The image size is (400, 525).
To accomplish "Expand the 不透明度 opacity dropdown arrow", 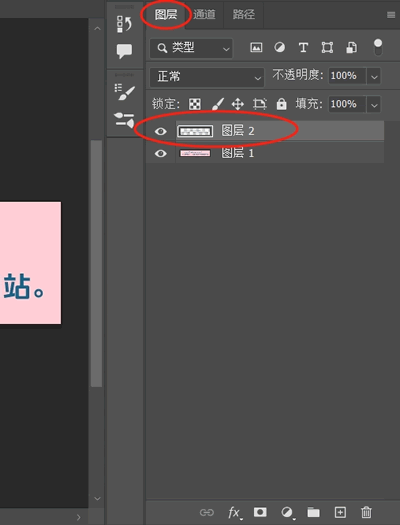I will coord(374,77).
